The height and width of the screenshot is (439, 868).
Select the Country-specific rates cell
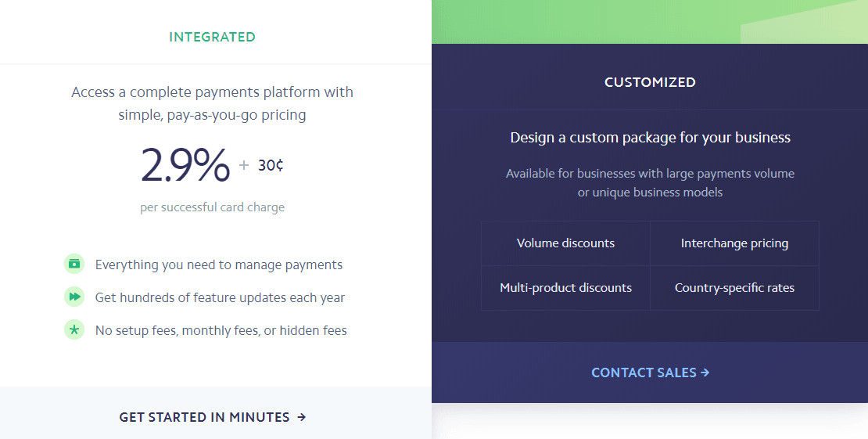click(734, 288)
